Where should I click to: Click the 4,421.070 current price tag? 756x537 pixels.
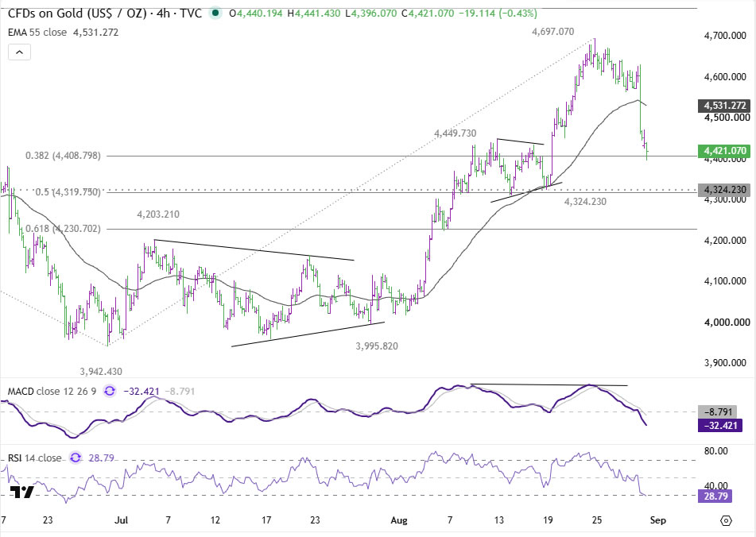point(725,151)
